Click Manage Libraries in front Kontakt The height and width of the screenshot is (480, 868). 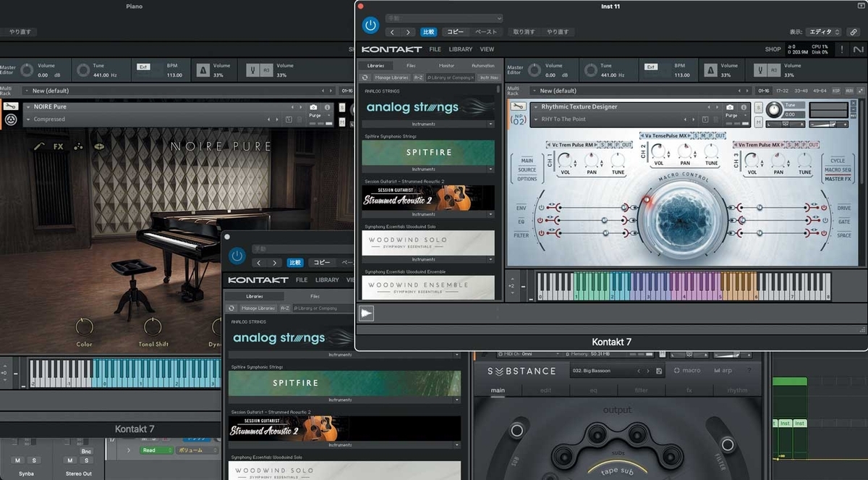click(392, 77)
